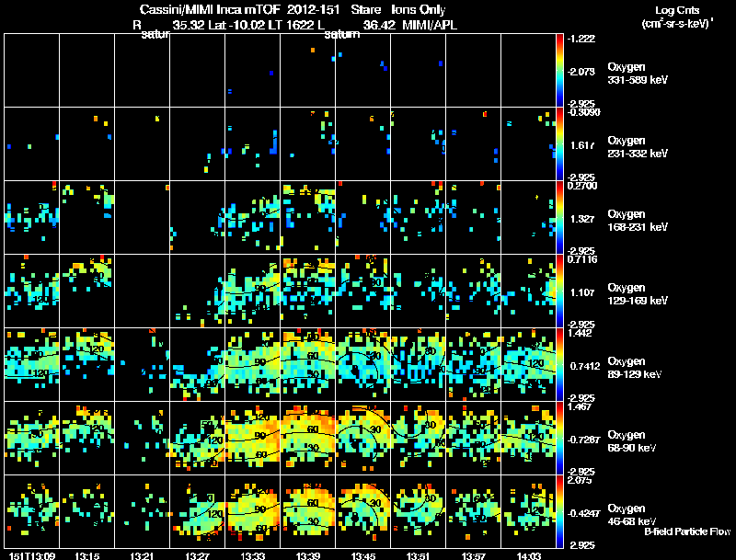Select the 'Oxygen 231-332 keV' row label
The width and height of the screenshot is (736, 560).
pyautogui.click(x=638, y=147)
